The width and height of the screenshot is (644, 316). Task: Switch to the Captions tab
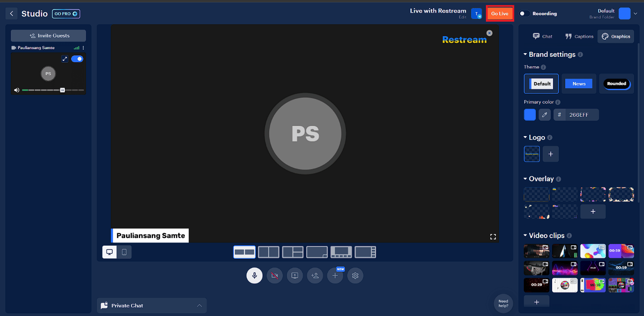pyautogui.click(x=580, y=37)
